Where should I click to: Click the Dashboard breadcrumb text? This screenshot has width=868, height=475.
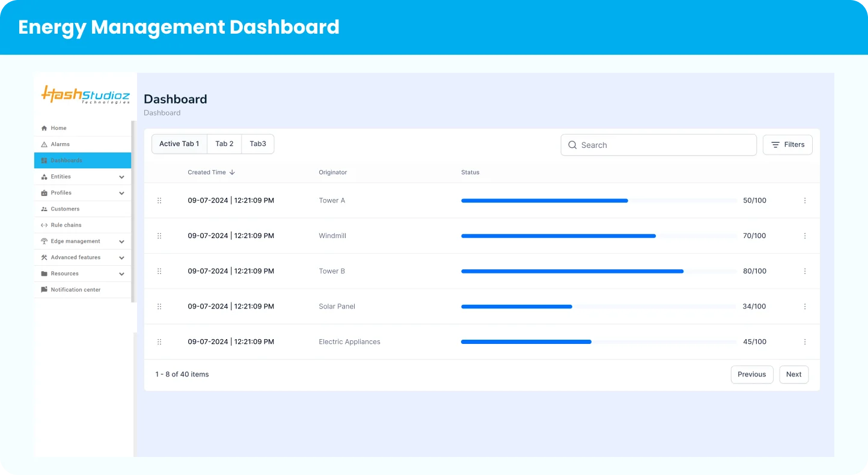[x=162, y=113]
